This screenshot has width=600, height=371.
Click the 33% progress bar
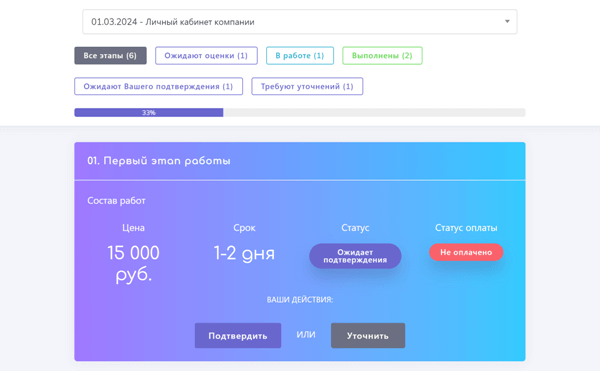click(300, 112)
